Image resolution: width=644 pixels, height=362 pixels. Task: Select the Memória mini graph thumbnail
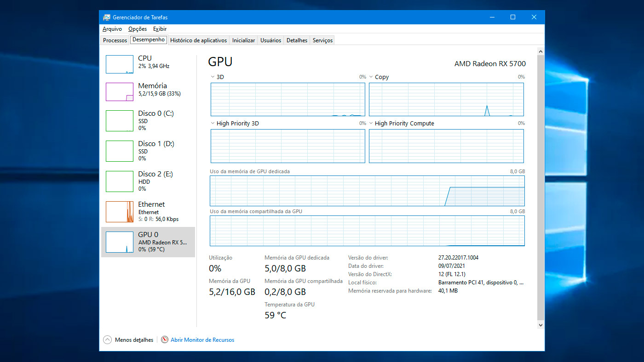click(x=120, y=92)
